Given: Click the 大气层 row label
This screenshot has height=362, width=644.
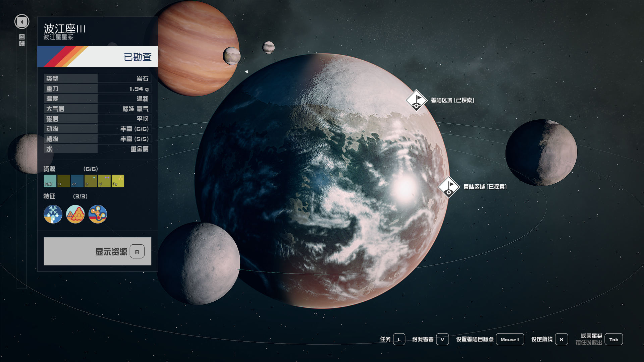Looking at the screenshot, I should pos(55,109).
